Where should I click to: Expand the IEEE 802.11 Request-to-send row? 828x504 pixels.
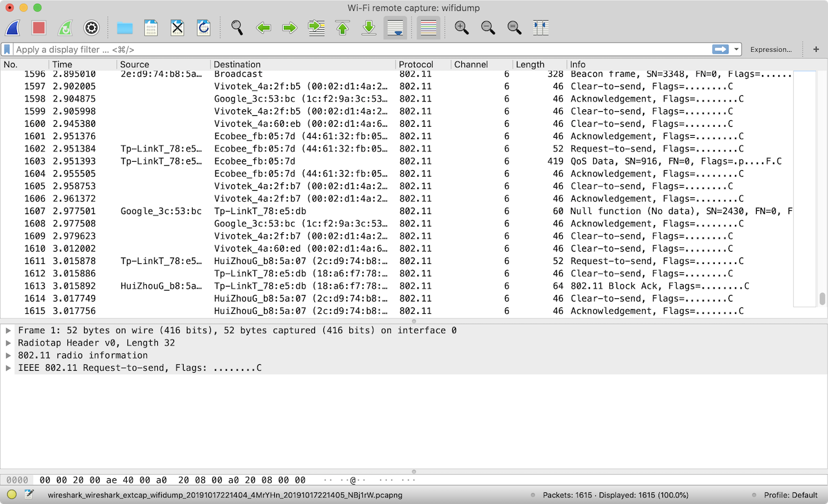click(x=8, y=368)
